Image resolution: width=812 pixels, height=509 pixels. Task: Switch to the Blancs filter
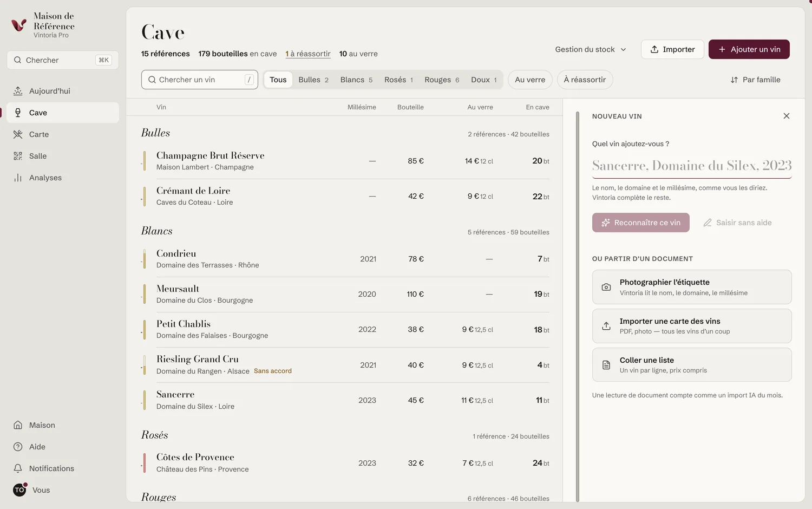pyautogui.click(x=356, y=80)
